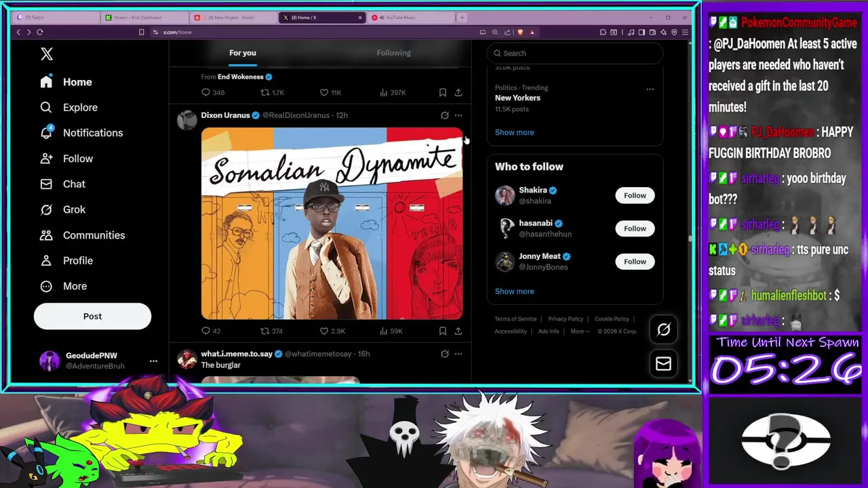Open the X logo home link
Viewport: 868px width, 488px height.
pos(47,54)
